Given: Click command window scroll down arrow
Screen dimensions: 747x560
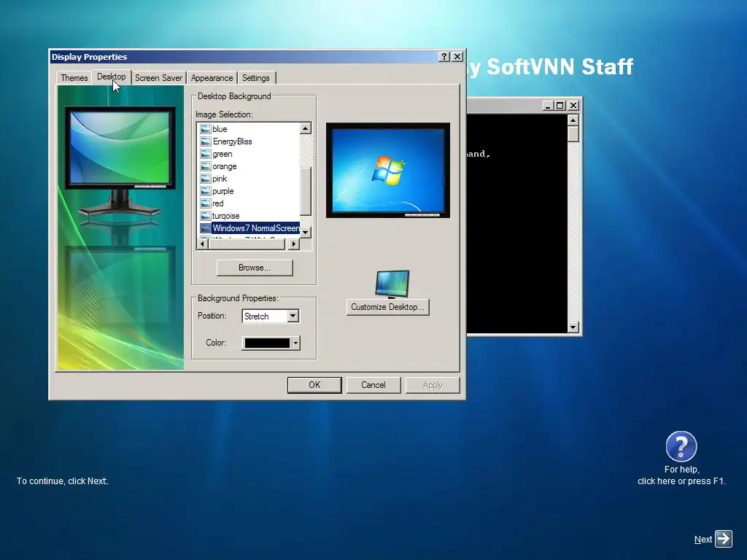Looking at the screenshot, I should click(573, 327).
